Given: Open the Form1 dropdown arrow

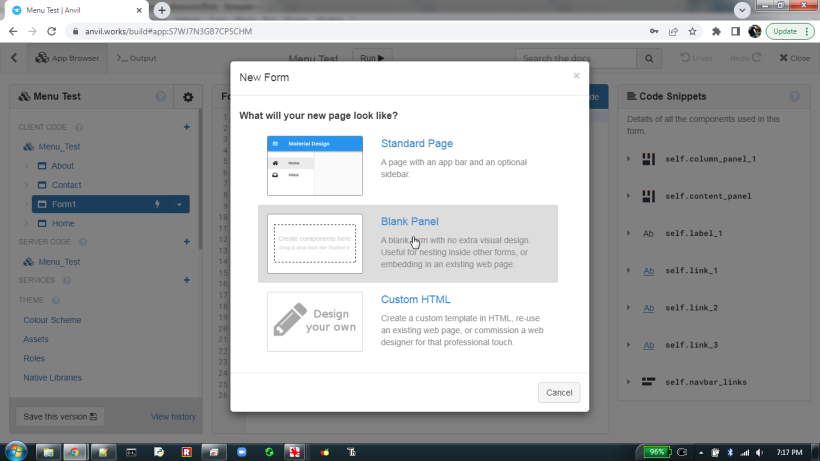Looking at the screenshot, I should pyautogui.click(x=180, y=205).
